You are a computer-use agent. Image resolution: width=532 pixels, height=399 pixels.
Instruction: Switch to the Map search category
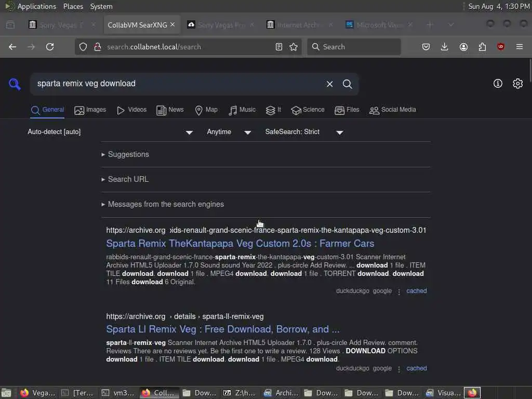pyautogui.click(x=206, y=110)
